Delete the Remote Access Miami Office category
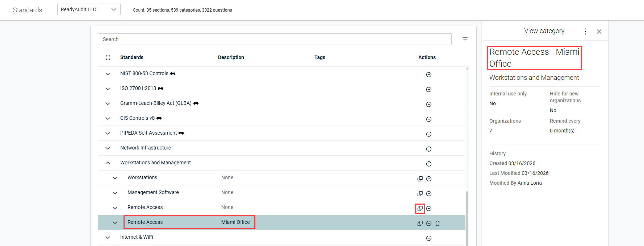Viewport: 644px width, 246px height. tap(438, 224)
